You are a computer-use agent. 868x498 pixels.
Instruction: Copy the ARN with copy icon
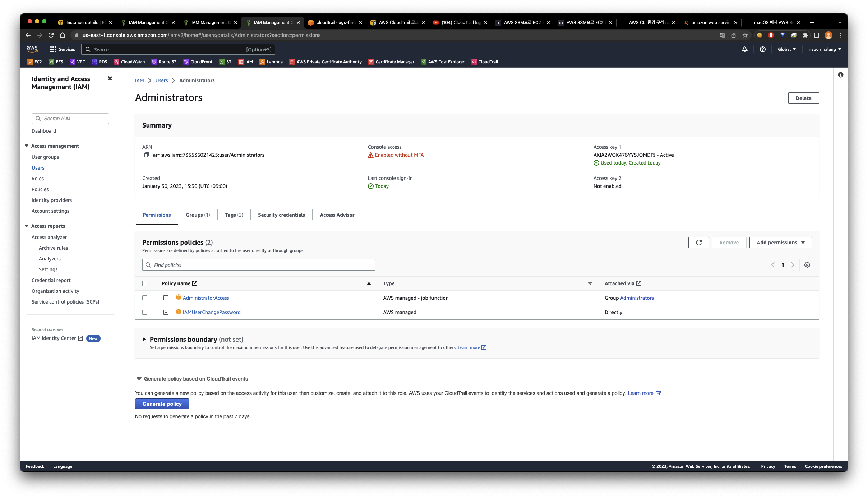coord(146,155)
